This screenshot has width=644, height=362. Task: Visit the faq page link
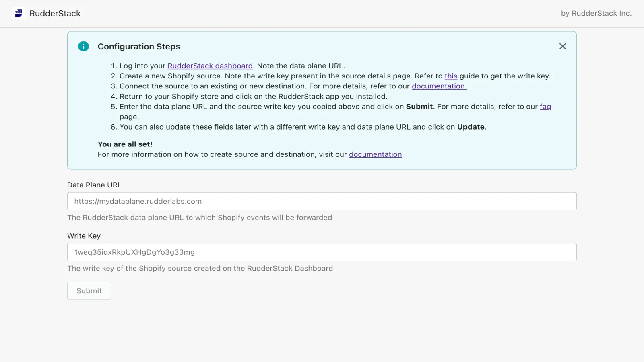[545, 107]
